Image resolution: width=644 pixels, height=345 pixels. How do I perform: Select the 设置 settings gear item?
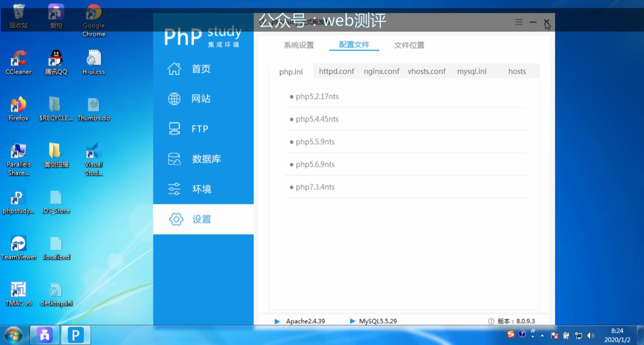pos(203,219)
